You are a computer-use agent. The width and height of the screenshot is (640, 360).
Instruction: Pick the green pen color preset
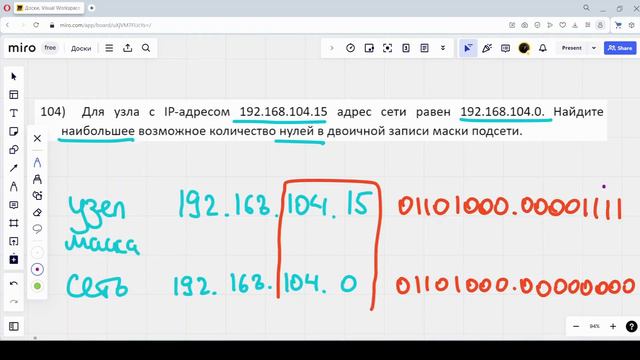[37, 286]
